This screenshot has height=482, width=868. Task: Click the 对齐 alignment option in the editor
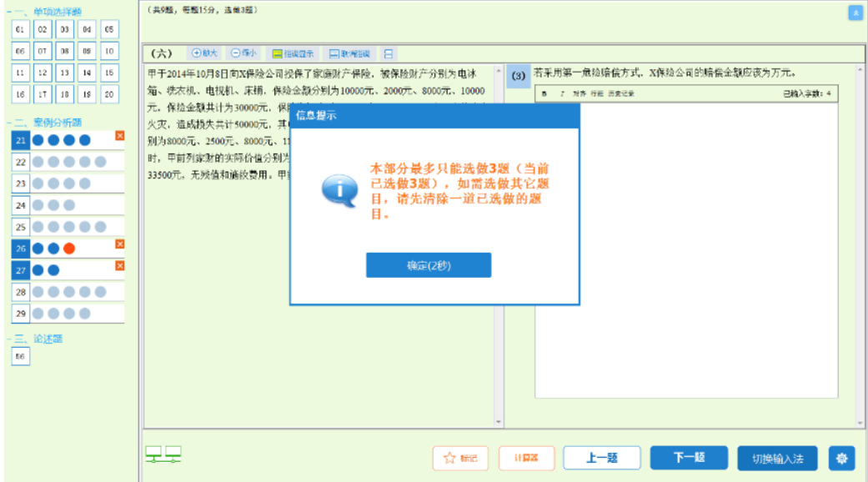579,93
